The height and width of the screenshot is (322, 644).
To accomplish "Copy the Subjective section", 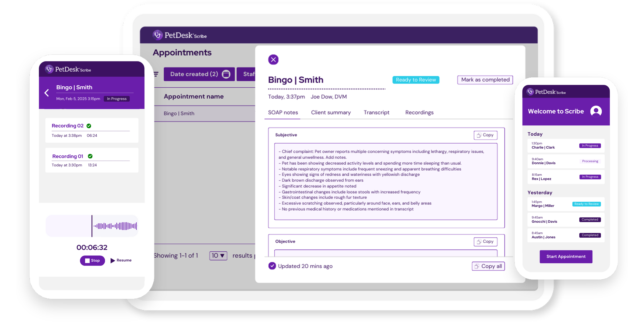I will click(485, 135).
